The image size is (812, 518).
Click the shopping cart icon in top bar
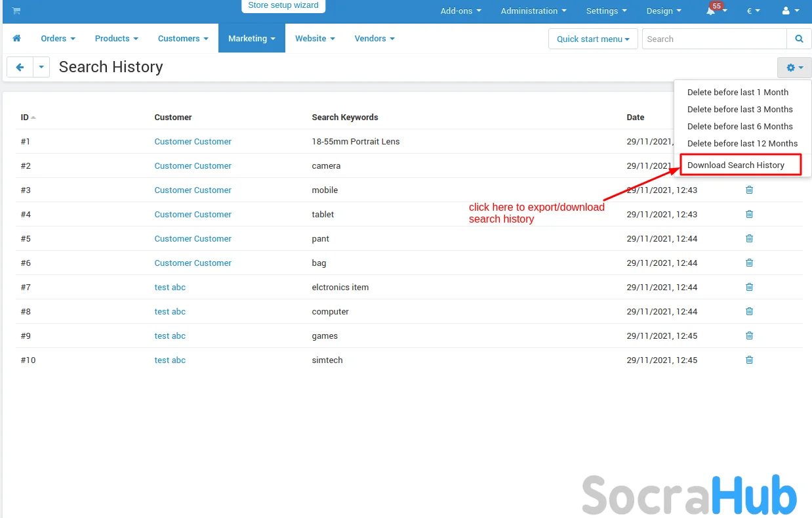[x=16, y=11]
